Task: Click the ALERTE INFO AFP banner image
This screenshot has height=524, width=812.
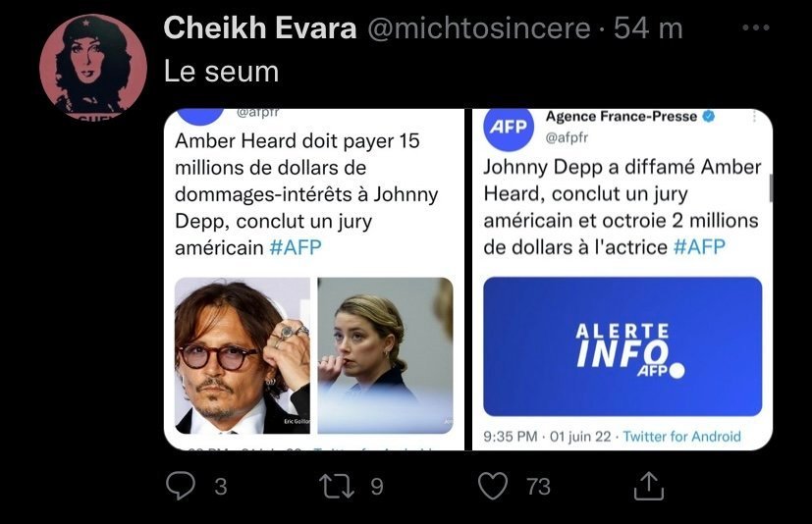Action: [623, 345]
